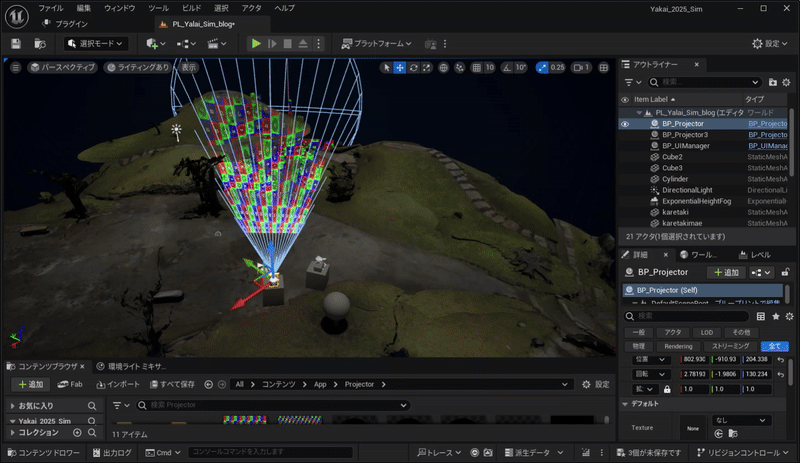Open the play options three-dot menu

point(318,44)
